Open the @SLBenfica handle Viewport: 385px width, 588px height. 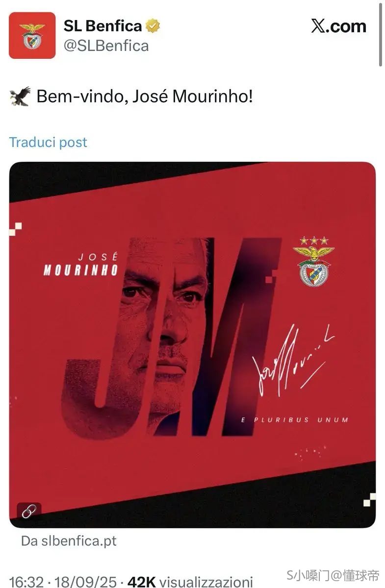[x=106, y=46]
